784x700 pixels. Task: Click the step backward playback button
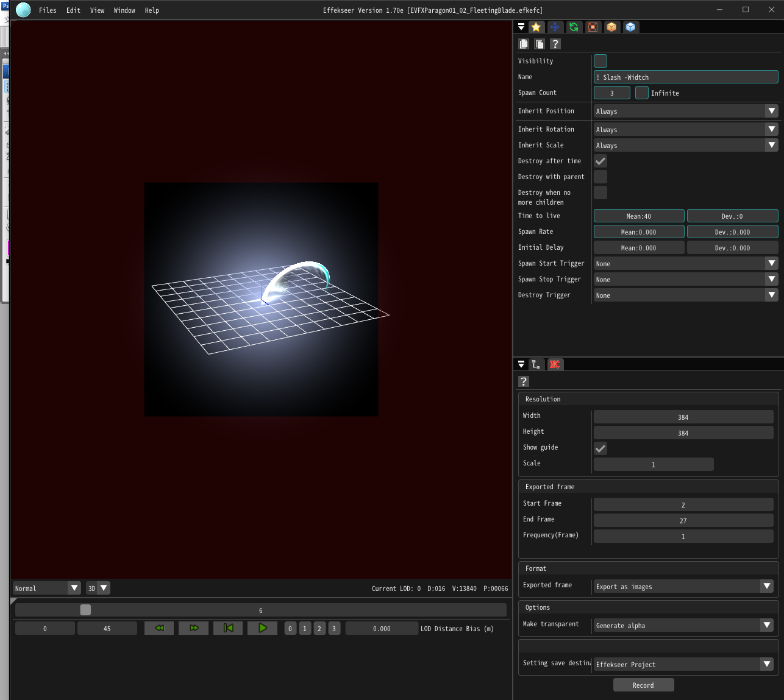159,628
